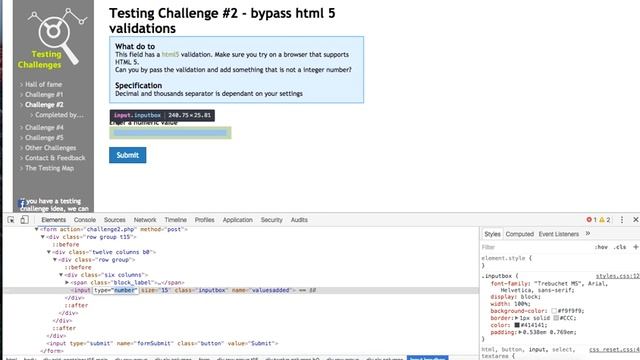Select the Styles pane tab

492,234
